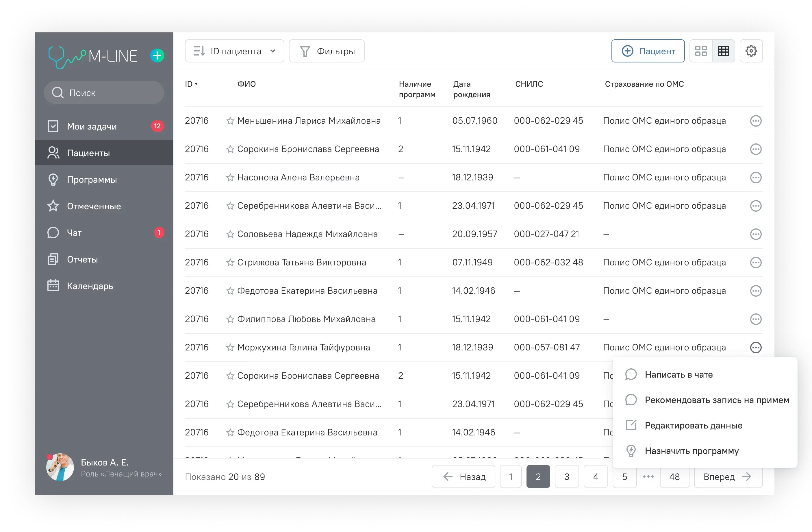This screenshot has height=532, width=812.
Task: Select Редактировать данные menu item
Action: (705, 426)
